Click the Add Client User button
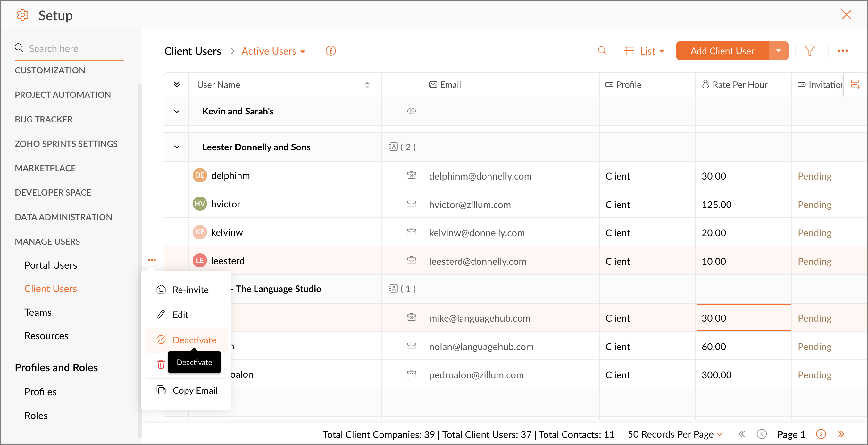 [x=722, y=51]
